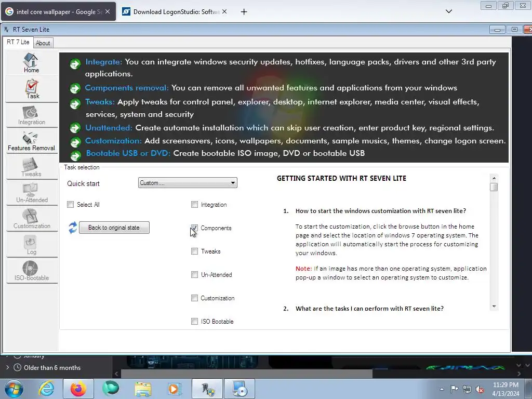Enable the Customization checkbox
532x399 pixels.
point(194,298)
